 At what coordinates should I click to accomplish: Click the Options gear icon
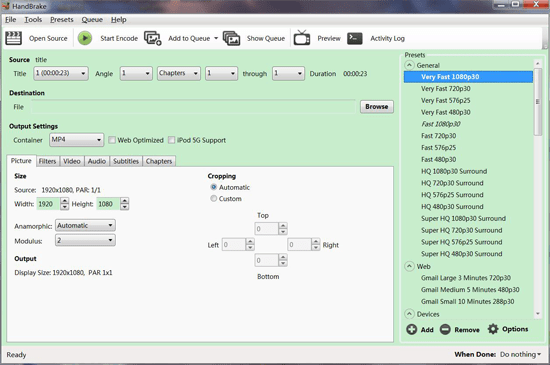click(x=493, y=329)
